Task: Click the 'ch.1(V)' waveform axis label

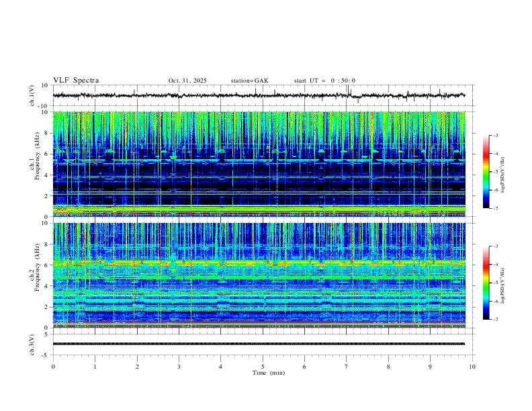Action: point(32,95)
